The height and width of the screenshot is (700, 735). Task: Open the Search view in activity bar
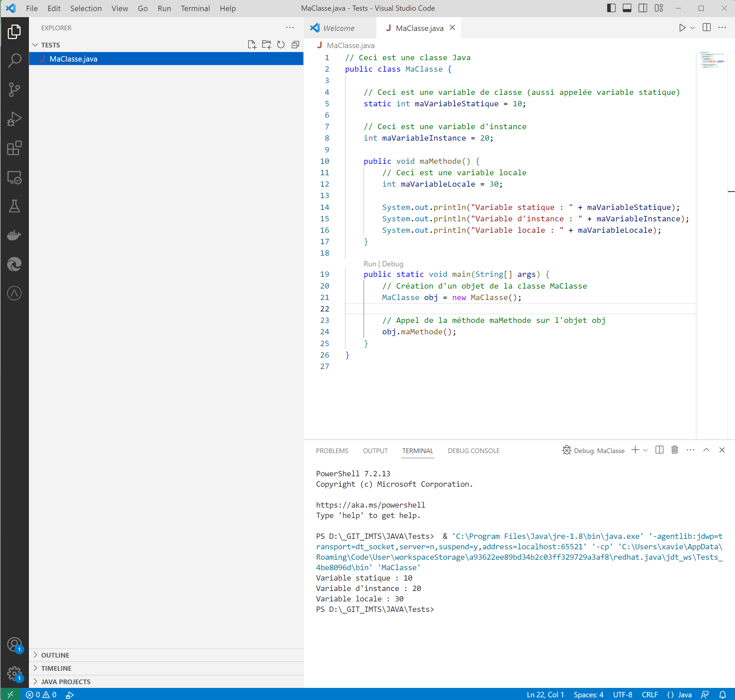(14, 60)
